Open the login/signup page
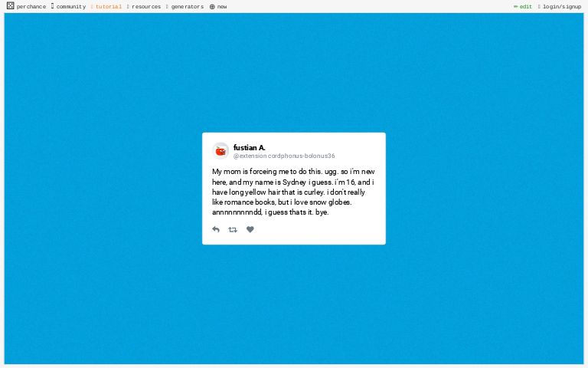The width and height of the screenshot is (588, 368). pyautogui.click(x=562, y=7)
